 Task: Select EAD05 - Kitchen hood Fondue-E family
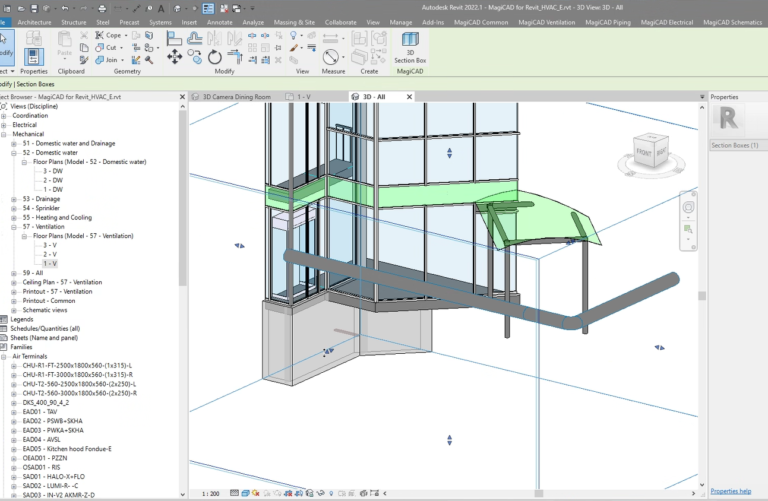[x=67, y=449]
